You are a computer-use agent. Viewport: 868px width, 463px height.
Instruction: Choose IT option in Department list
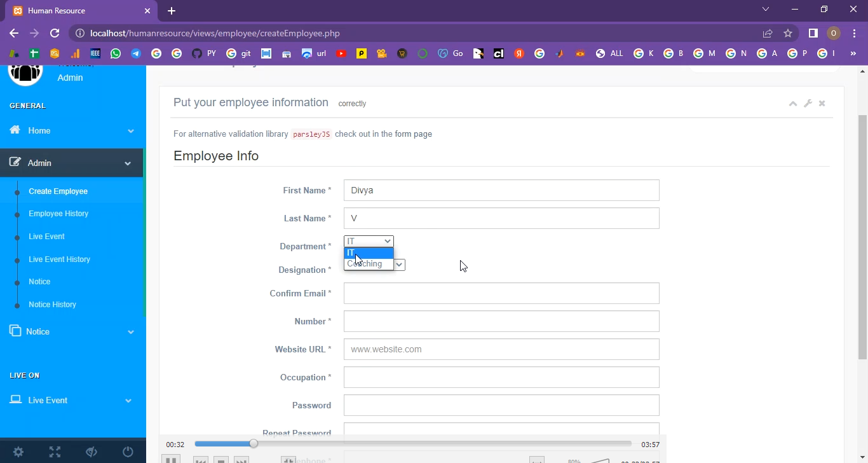369,252
